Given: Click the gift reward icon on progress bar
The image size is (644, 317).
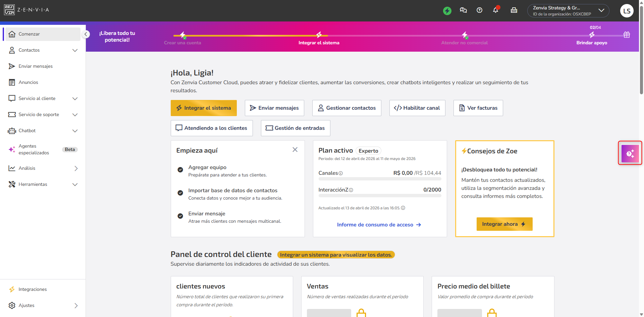Looking at the screenshot, I should coord(627,35).
